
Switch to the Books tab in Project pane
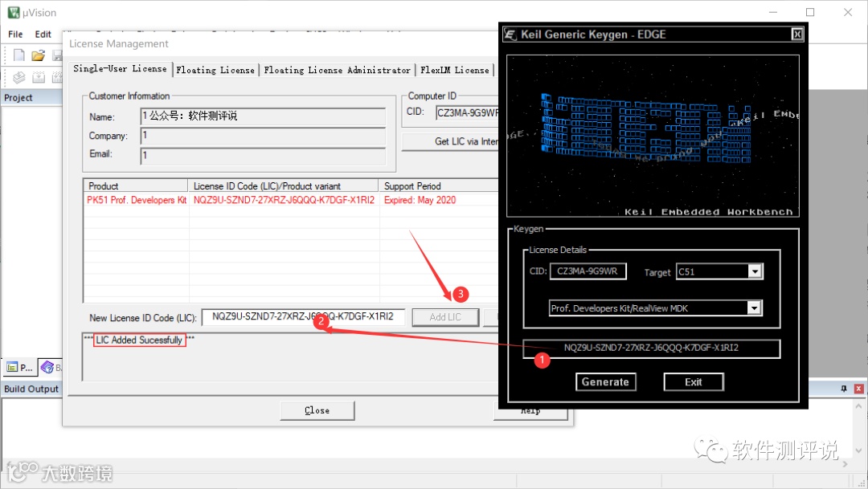pos(51,367)
